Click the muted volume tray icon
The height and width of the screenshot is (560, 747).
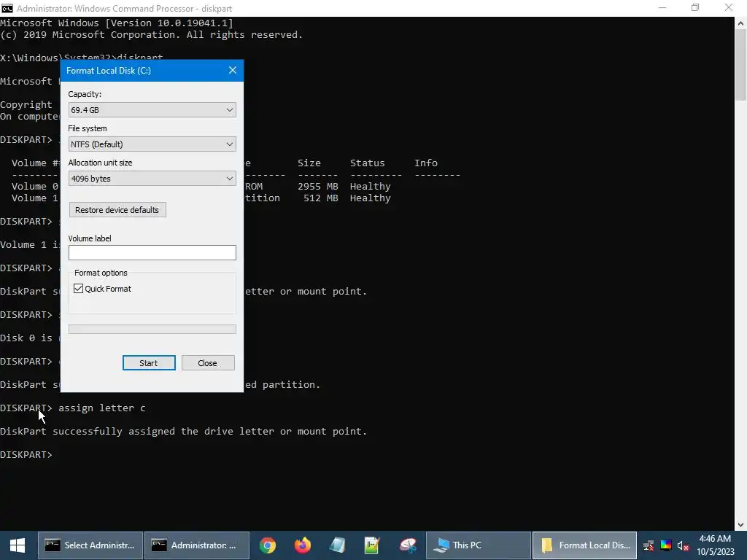pos(683,545)
